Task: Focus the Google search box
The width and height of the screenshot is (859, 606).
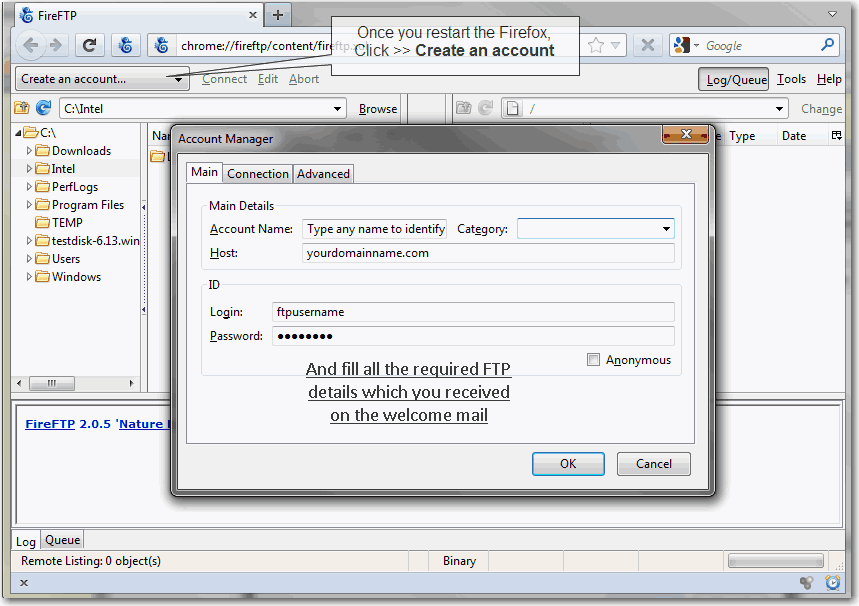Action: 760,45
